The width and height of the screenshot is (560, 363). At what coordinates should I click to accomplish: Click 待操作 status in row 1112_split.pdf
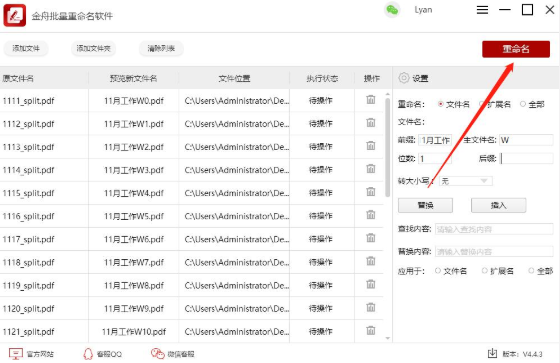pos(321,124)
